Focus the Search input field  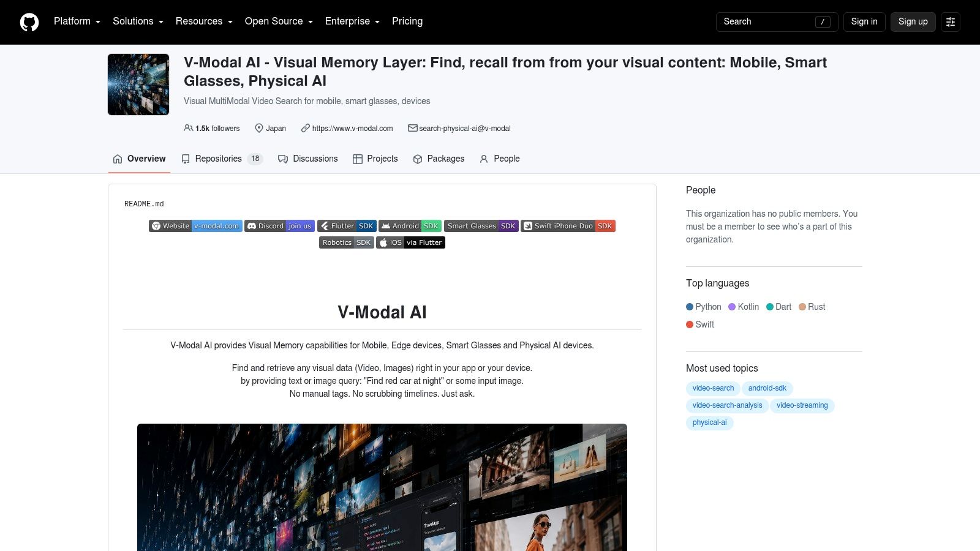[777, 21]
